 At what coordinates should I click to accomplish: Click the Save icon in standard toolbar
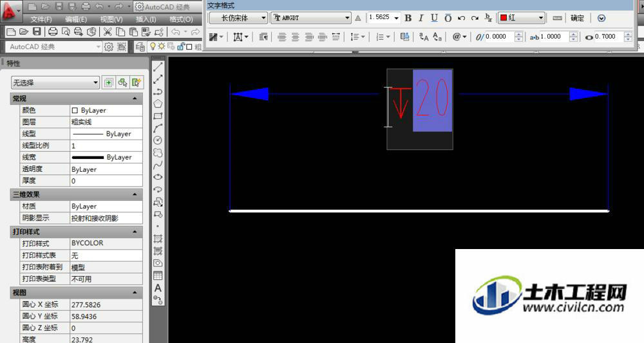click(37, 32)
